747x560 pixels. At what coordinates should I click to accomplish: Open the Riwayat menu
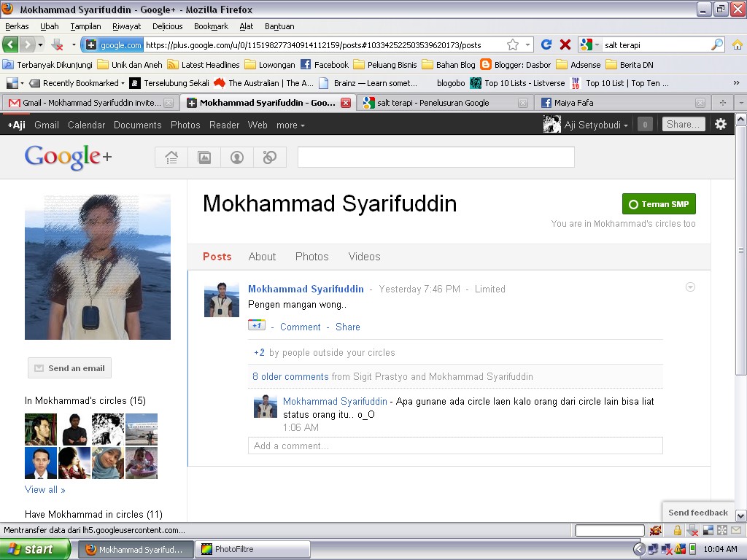point(127,26)
